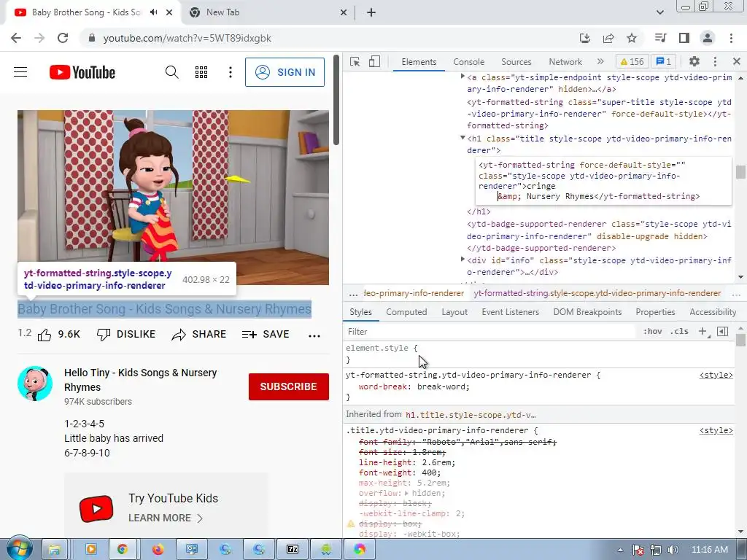Close the Baby Brother Song tab
Image resolution: width=747 pixels, height=560 pixels.
(169, 12)
